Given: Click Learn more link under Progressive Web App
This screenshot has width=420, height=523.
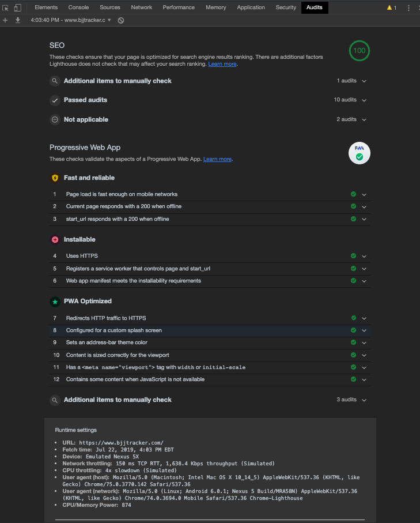Looking at the screenshot, I should coord(217,159).
